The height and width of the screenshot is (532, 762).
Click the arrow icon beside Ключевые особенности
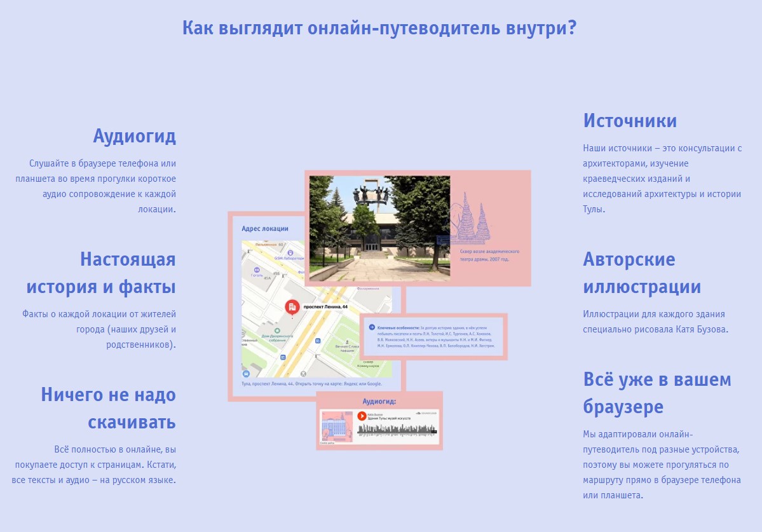pyautogui.click(x=372, y=327)
